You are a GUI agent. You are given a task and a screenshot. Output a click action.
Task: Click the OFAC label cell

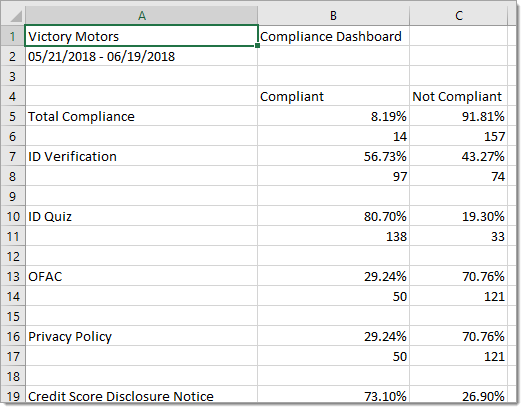141,276
